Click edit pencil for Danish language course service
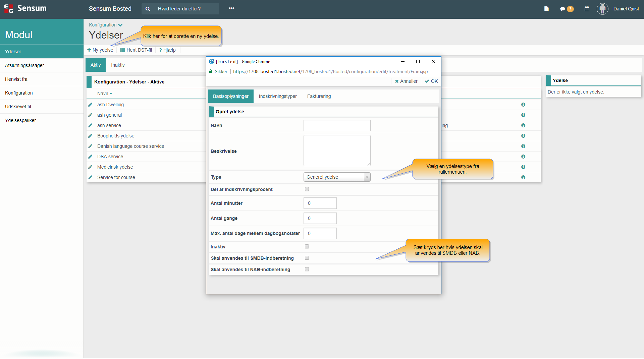 (90, 146)
